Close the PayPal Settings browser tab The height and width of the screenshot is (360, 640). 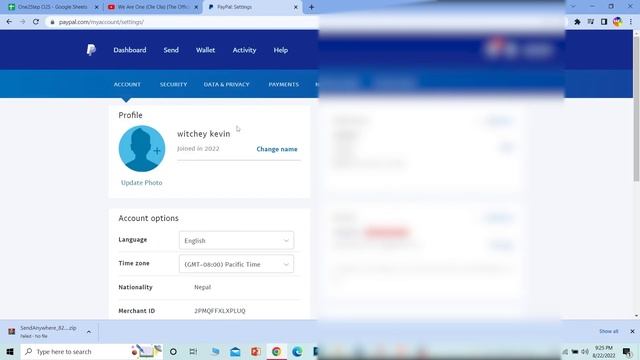[x=296, y=7]
